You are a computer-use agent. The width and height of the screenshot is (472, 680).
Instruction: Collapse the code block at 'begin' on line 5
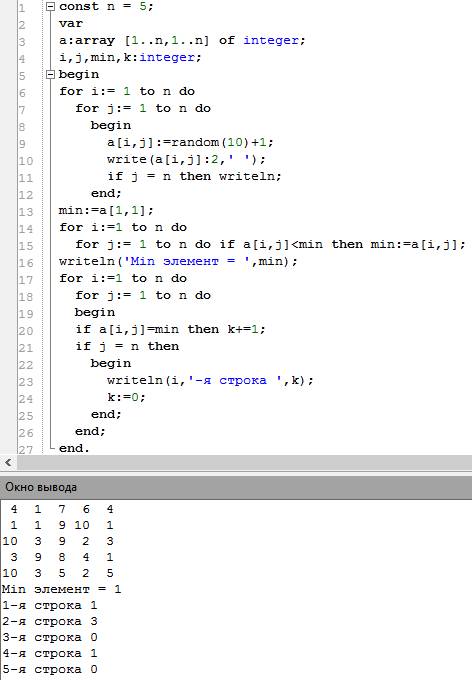[51, 75]
